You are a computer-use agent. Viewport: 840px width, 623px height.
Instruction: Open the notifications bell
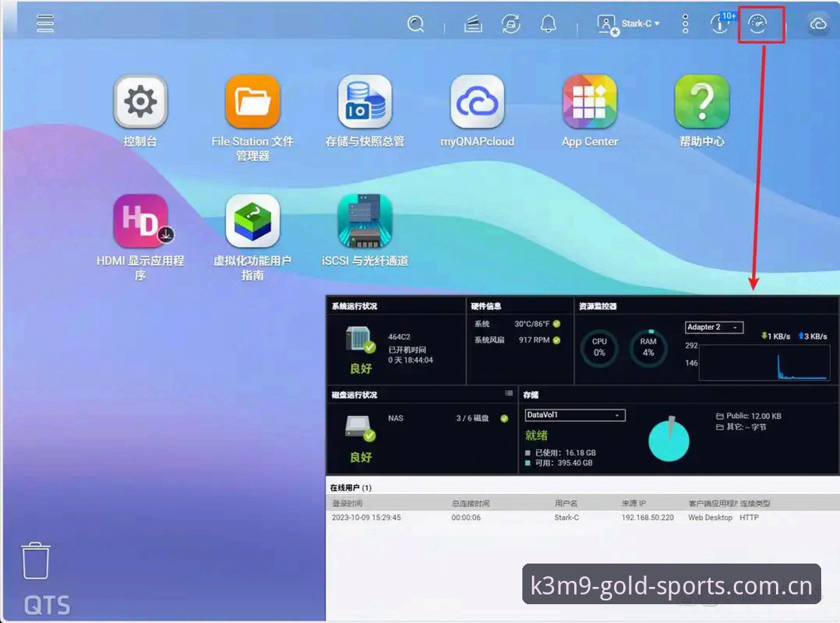548,24
